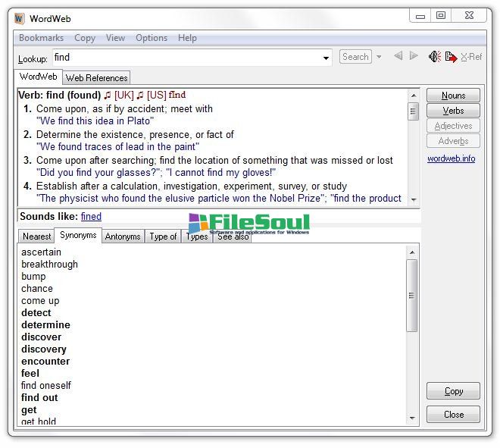Click the Verbs filter button
500x448 pixels.
click(x=453, y=111)
